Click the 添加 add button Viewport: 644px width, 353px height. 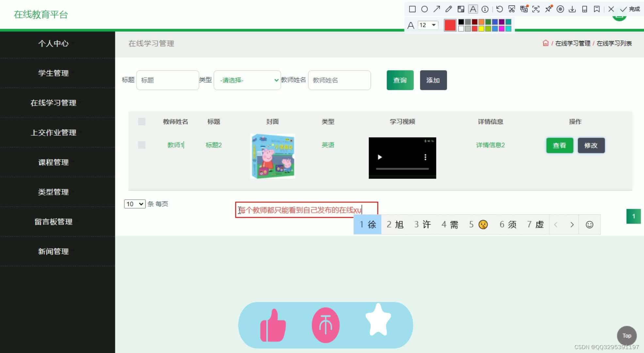(433, 79)
